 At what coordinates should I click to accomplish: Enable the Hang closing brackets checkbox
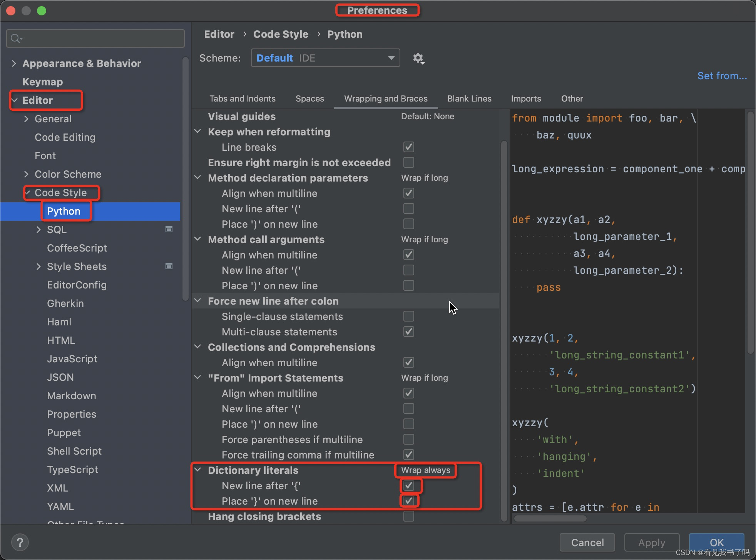(x=408, y=516)
